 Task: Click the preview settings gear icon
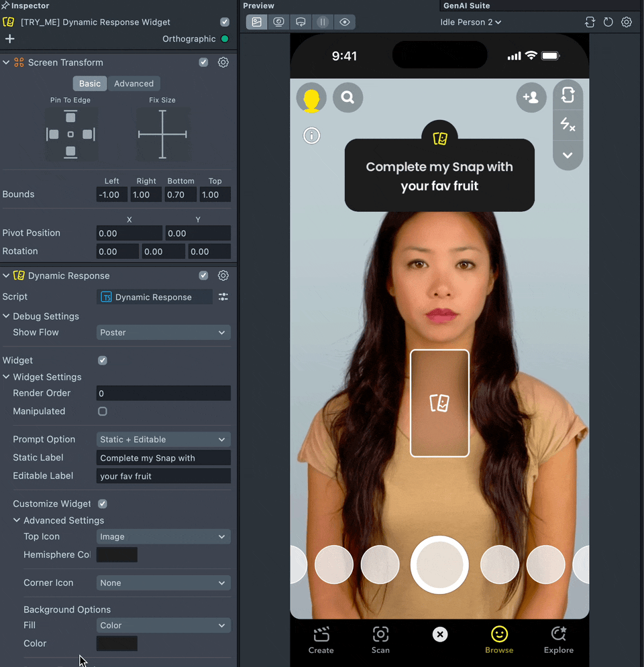click(627, 22)
